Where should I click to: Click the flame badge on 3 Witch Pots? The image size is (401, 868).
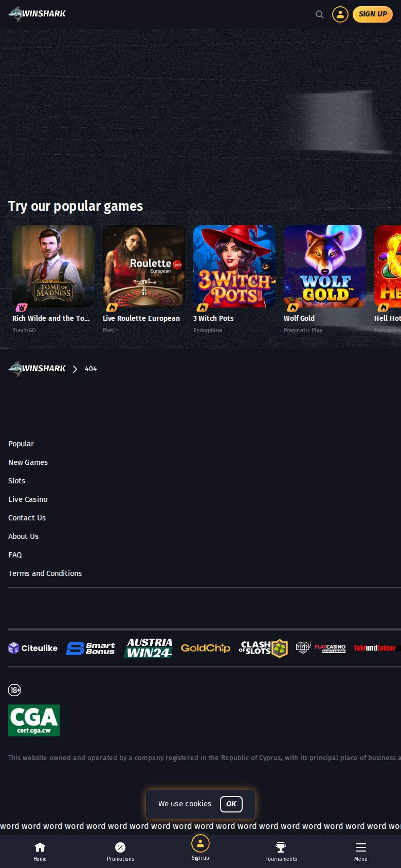[x=203, y=308]
